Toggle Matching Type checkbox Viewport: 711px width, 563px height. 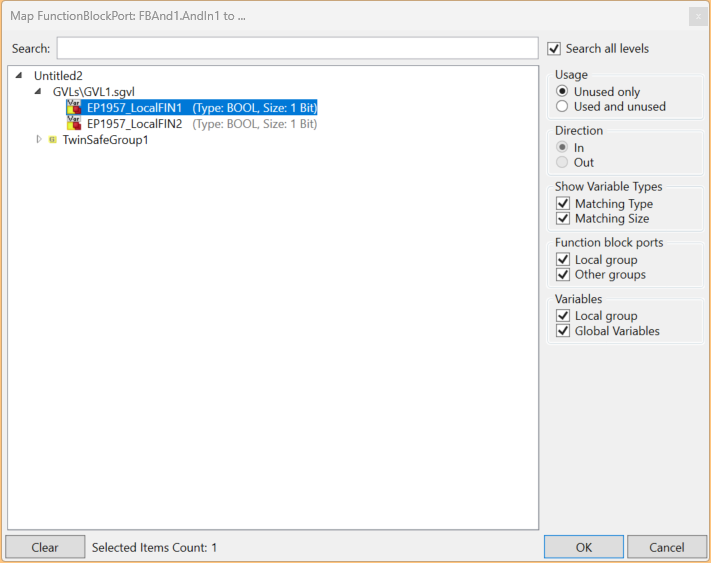tap(563, 203)
